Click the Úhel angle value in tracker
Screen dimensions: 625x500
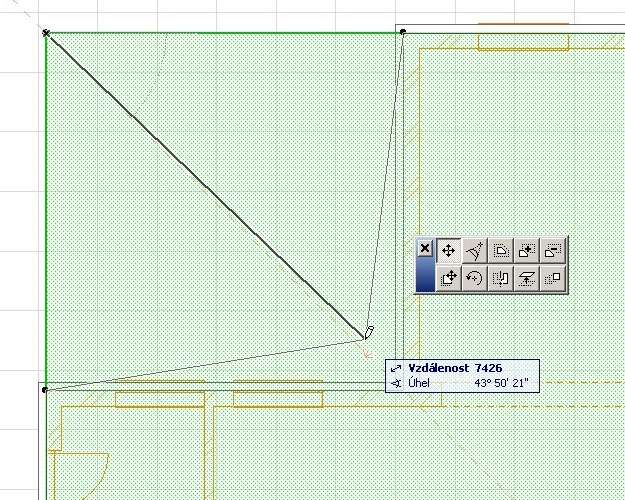pos(502,382)
